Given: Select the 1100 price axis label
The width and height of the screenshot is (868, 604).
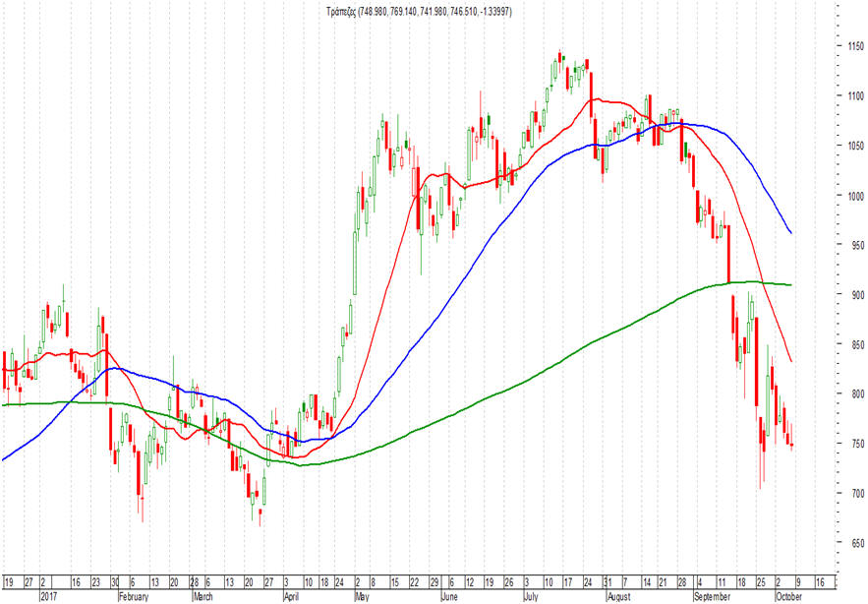Looking at the screenshot, I should tap(856, 96).
